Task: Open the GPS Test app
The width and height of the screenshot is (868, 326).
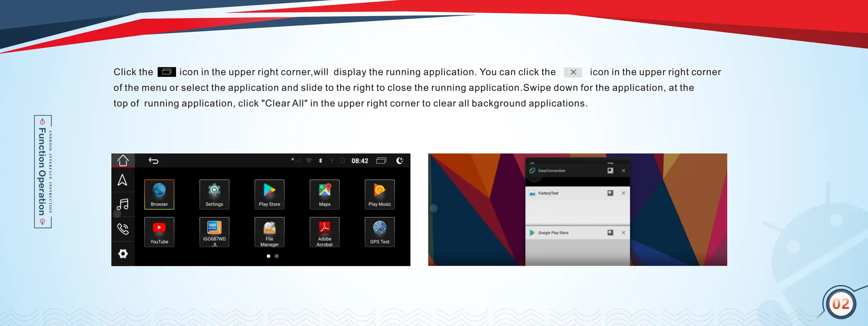Action: (x=380, y=232)
